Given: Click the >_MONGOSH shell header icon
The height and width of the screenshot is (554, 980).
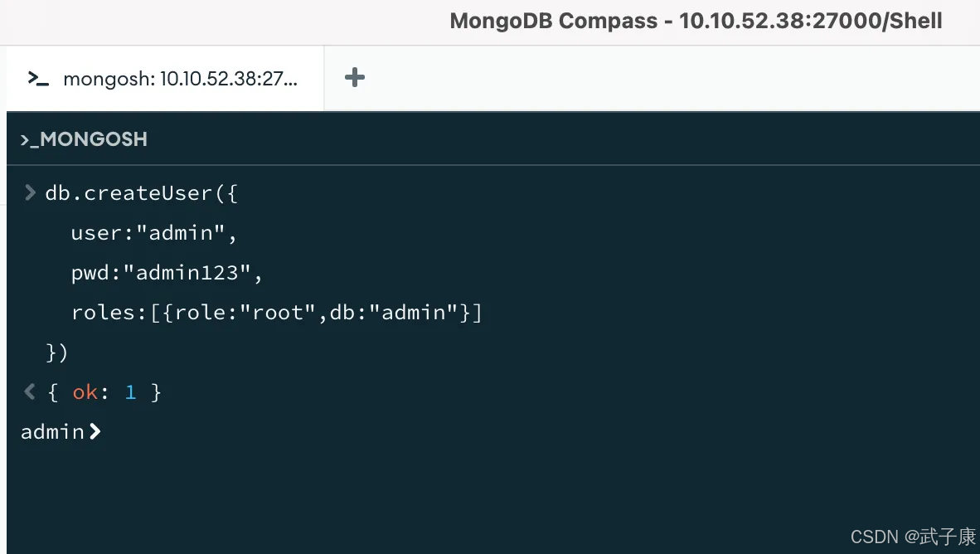Looking at the screenshot, I should point(27,138).
